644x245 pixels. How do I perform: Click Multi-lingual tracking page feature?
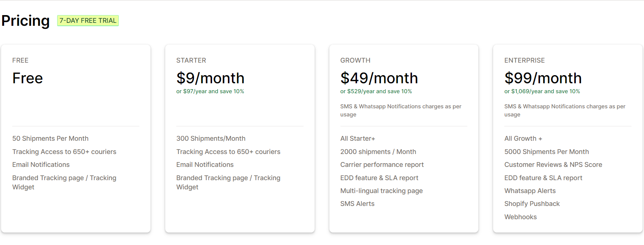coord(381,191)
